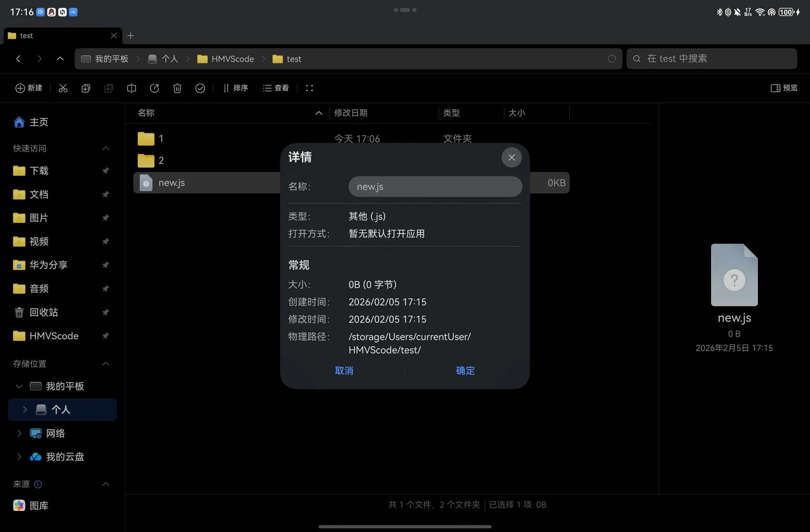This screenshot has height=532, width=810.
Task: Click 取消 in the details dialog
Action: point(344,370)
